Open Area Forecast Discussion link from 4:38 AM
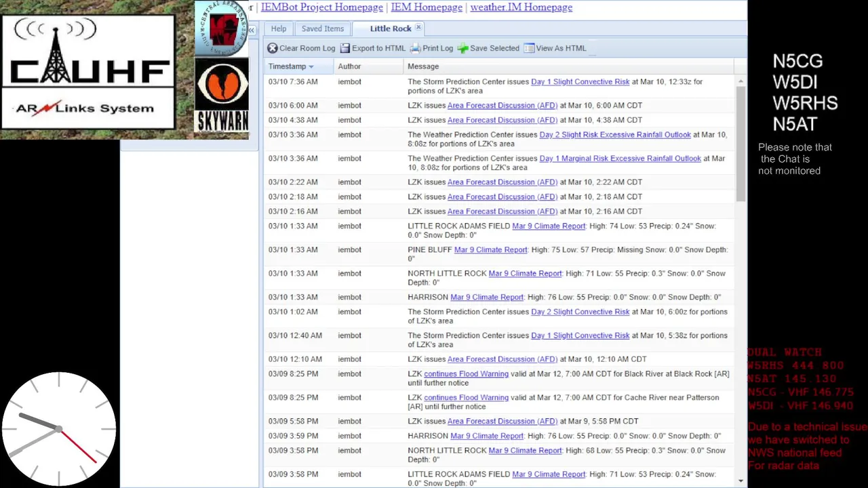This screenshot has height=488, width=868. point(502,120)
